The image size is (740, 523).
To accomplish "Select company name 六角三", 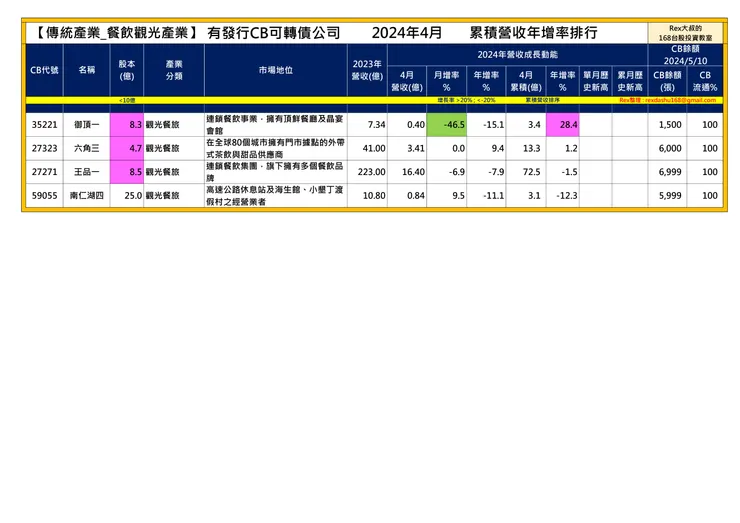I will [87, 148].
